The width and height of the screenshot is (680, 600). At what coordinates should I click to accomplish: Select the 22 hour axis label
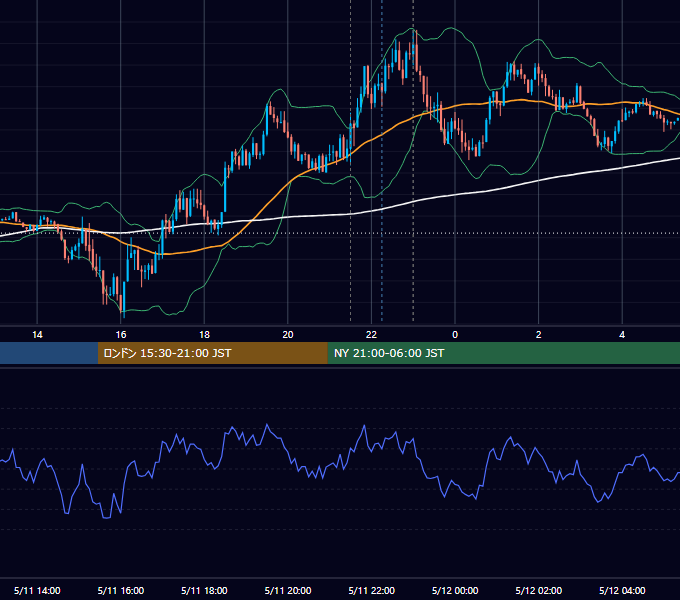click(x=371, y=335)
